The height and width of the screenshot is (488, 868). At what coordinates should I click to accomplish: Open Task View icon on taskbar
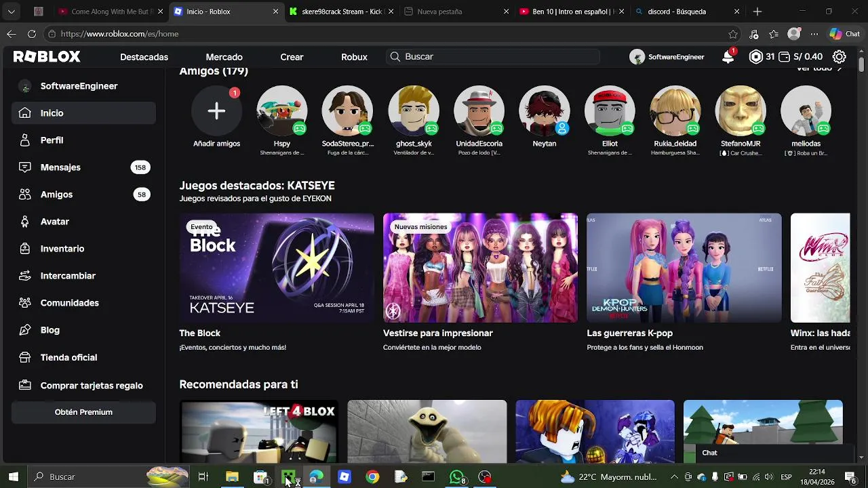203,477
